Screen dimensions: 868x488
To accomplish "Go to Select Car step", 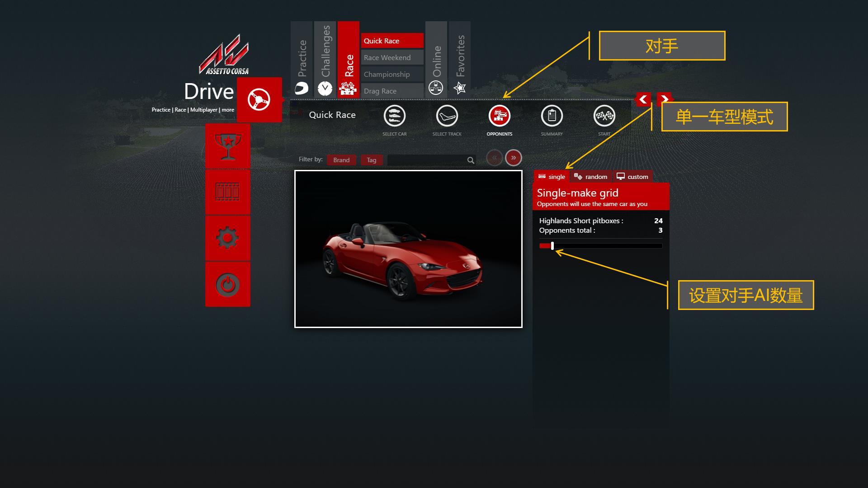I will pos(395,116).
